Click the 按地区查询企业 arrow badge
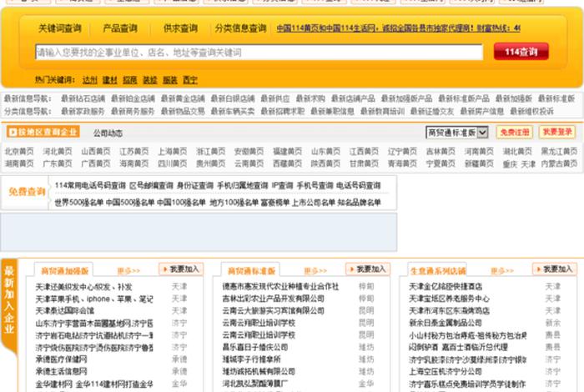 (43, 132)
